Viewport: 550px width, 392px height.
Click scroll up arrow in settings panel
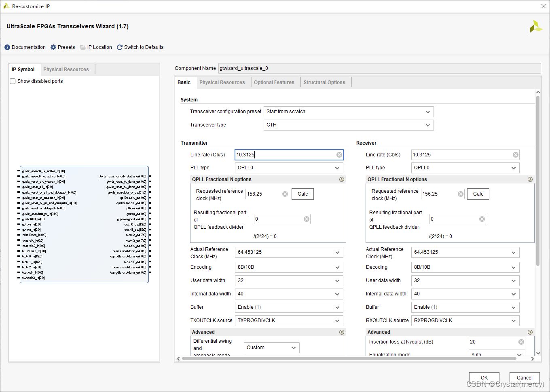538,93
